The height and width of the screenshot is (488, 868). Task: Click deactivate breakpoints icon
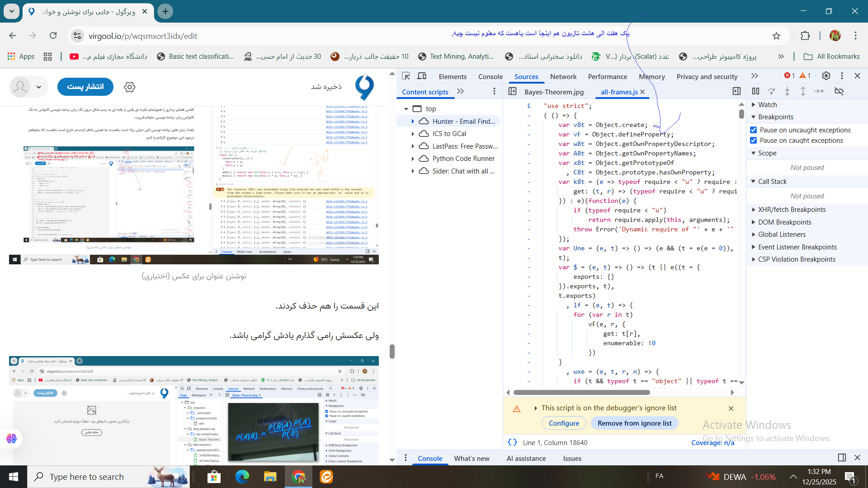pyautogui.click(x=839, y=91)
